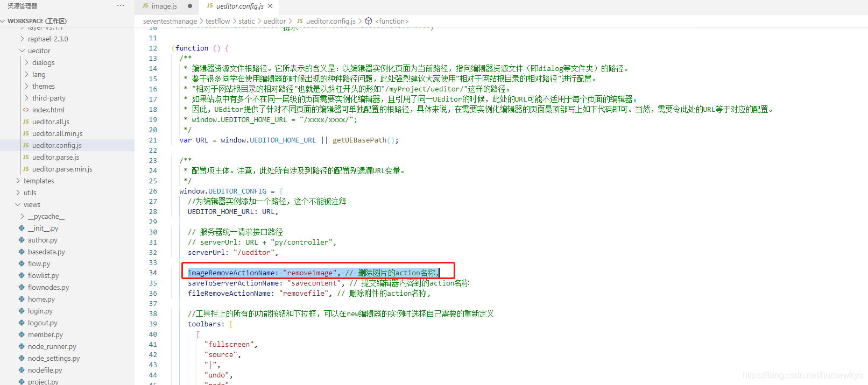Expand the themes folder
868x385 pixels.
tap(43, 86)
